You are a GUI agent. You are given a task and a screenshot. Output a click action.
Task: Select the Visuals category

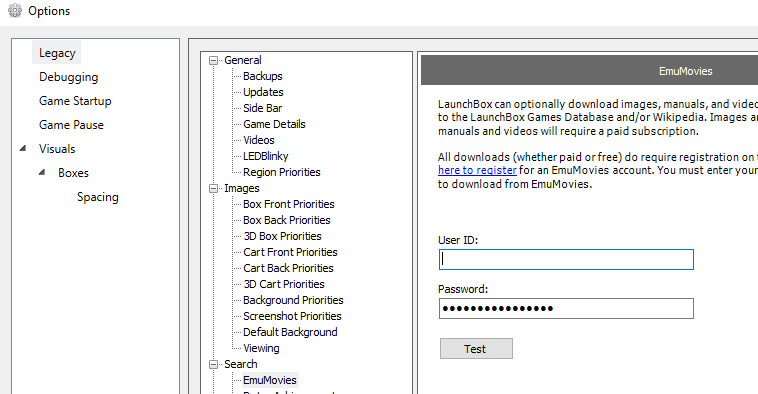coord(57,149)
